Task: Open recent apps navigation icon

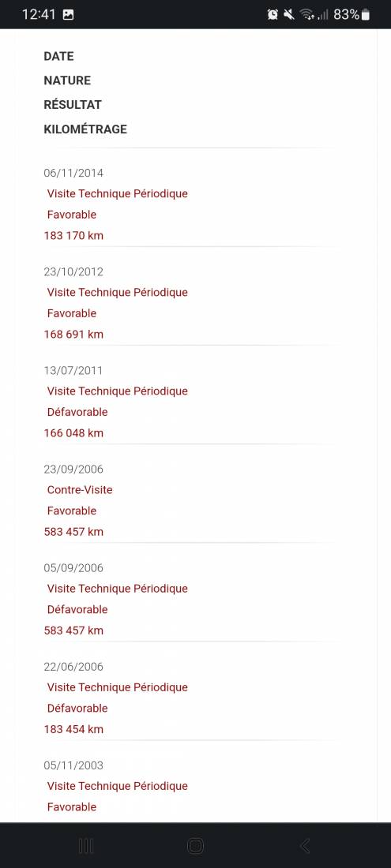Action: (86, 845)
